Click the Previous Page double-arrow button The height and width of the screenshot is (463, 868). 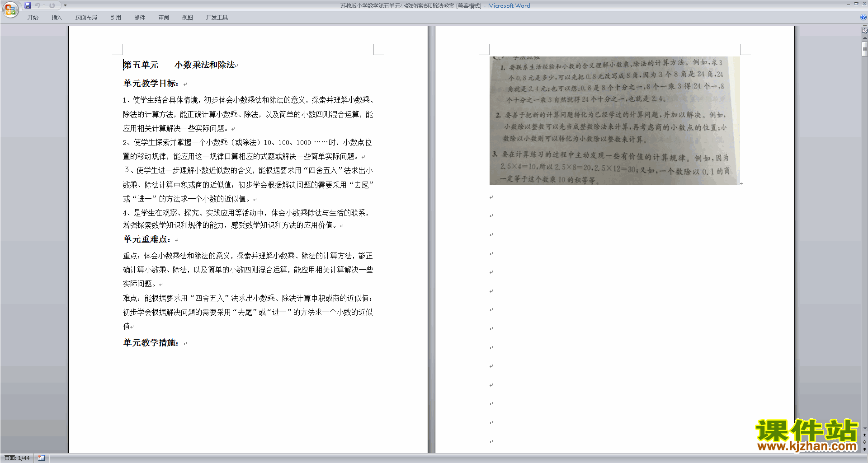point(864,435)
